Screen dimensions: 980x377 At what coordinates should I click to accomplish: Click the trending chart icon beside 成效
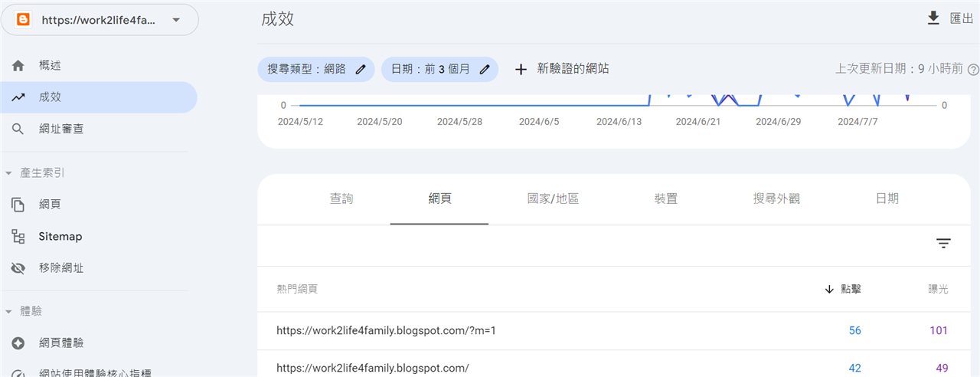[18, 97]
